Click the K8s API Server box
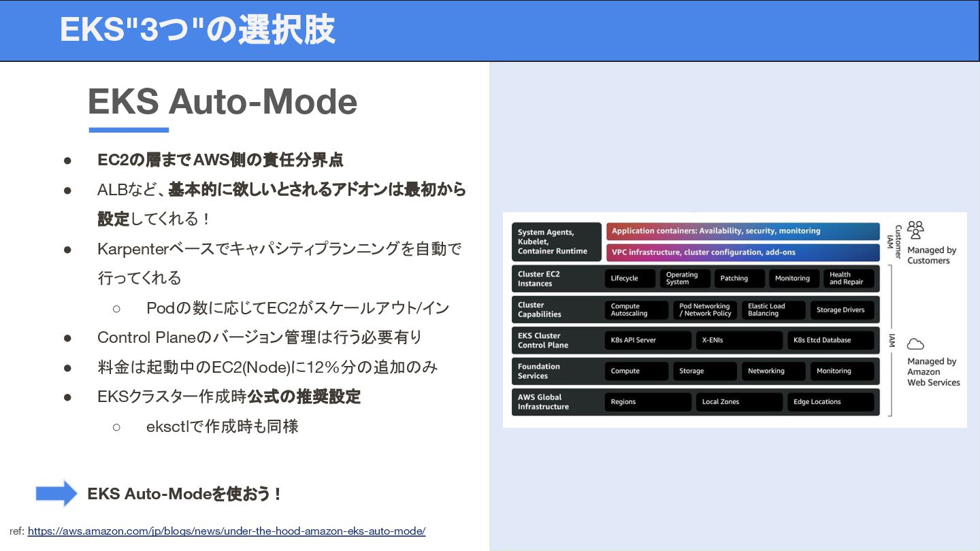 tap(648, 340)
